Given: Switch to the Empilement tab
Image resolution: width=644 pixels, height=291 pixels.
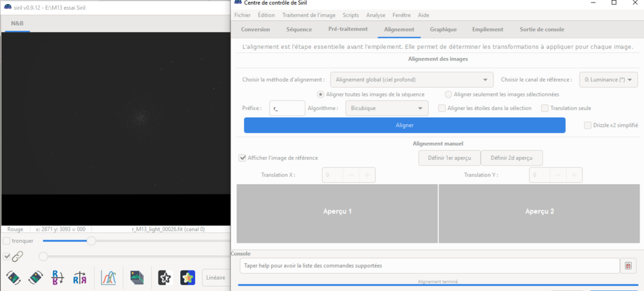Looking at the screenshot, I should pyautogui.click(x=488, y=30).
